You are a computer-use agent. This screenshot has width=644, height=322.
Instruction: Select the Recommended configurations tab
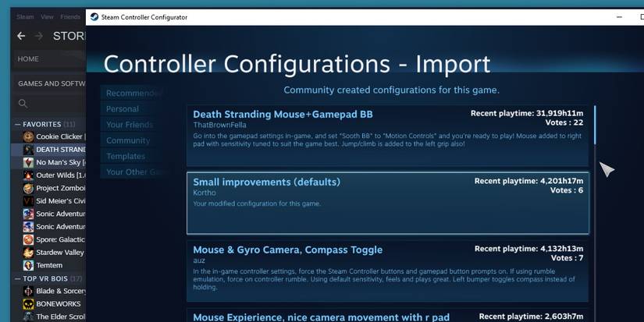(134, 93)
